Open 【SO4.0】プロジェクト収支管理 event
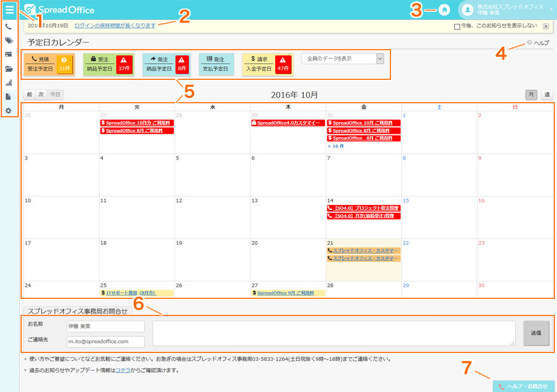 pyautogui.click(x=364, y=208)
